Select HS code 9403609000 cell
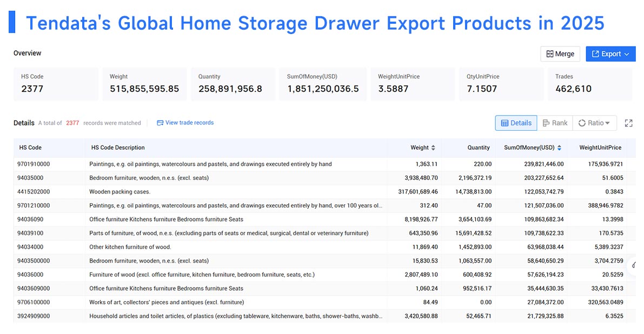This screenshot has width=644, height=334. pos(34,289)
